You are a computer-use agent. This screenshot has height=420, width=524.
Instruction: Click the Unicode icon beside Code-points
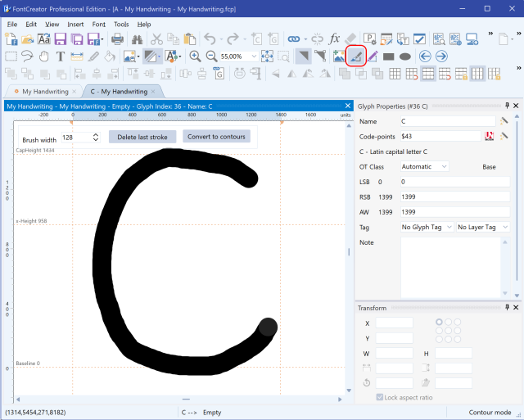pyautogui.click(x=490, y=136)
